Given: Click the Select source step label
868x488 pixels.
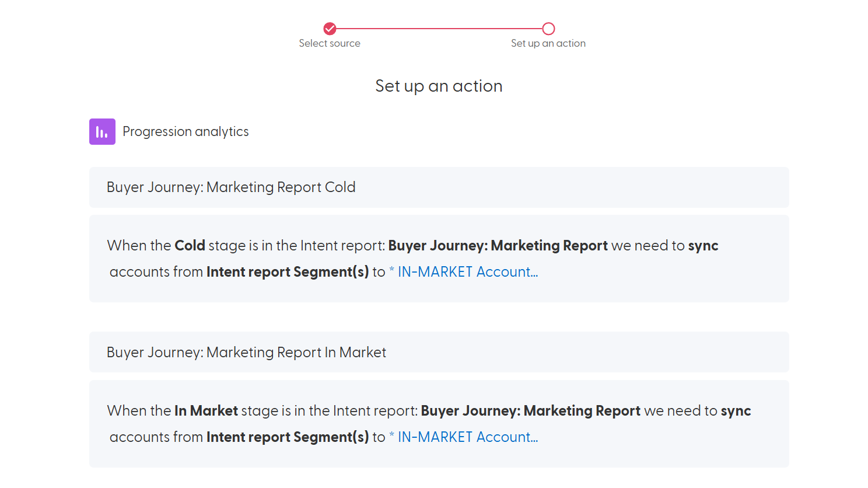Looking at the screenshot, I should tap(330, 43).
